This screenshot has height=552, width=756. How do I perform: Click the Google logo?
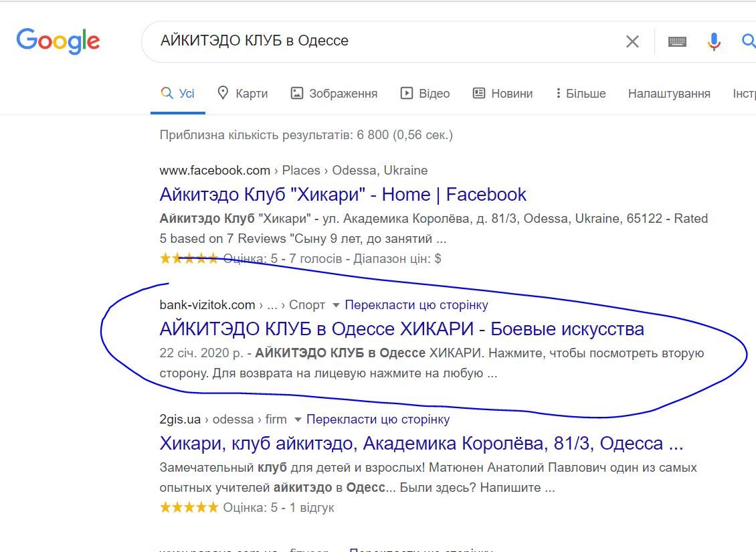pos(58,41)
